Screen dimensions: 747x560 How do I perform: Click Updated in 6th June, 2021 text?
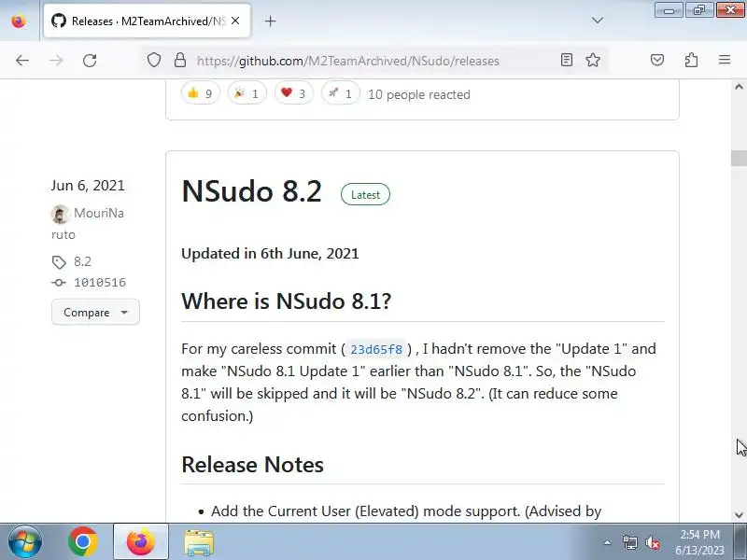click(270, 253)
